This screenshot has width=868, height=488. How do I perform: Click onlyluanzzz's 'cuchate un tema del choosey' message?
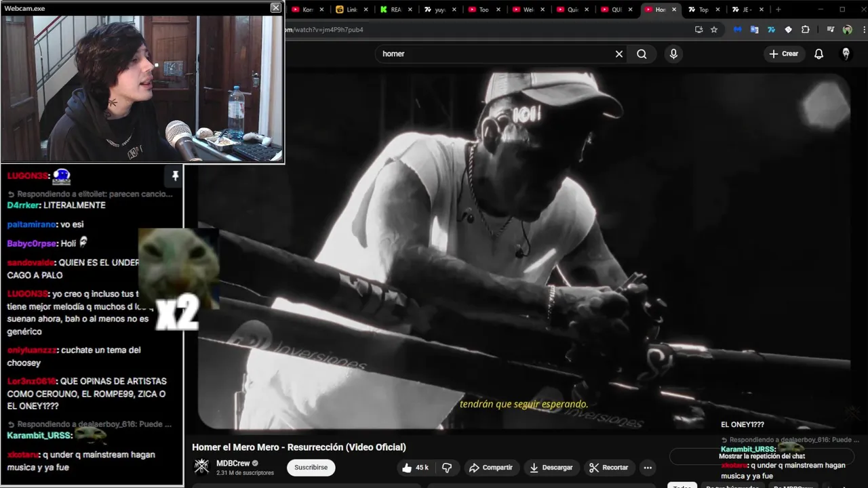(74, 357)
